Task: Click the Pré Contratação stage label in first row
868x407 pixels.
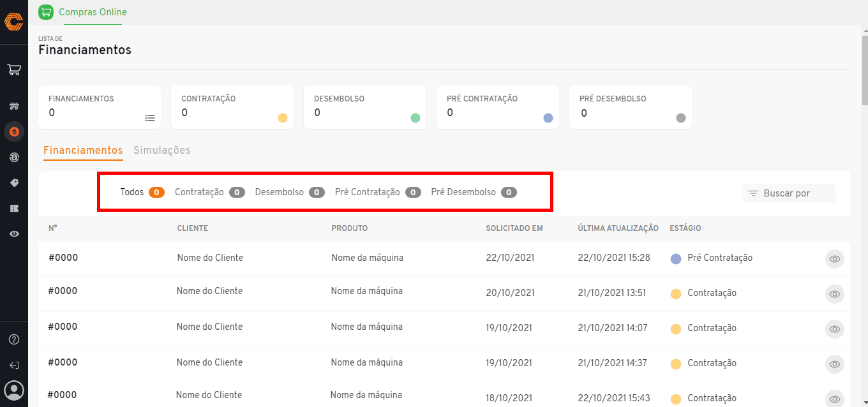Action: (720, 258)
